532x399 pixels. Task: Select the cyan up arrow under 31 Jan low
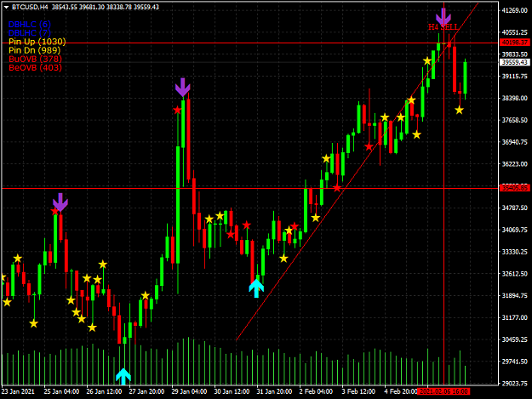256,288
